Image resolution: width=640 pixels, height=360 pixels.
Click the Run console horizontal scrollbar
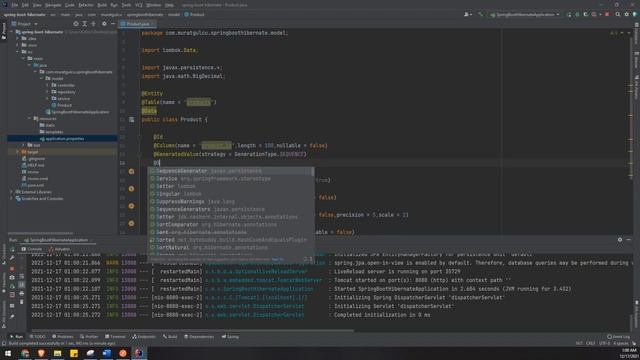(192, 331)
